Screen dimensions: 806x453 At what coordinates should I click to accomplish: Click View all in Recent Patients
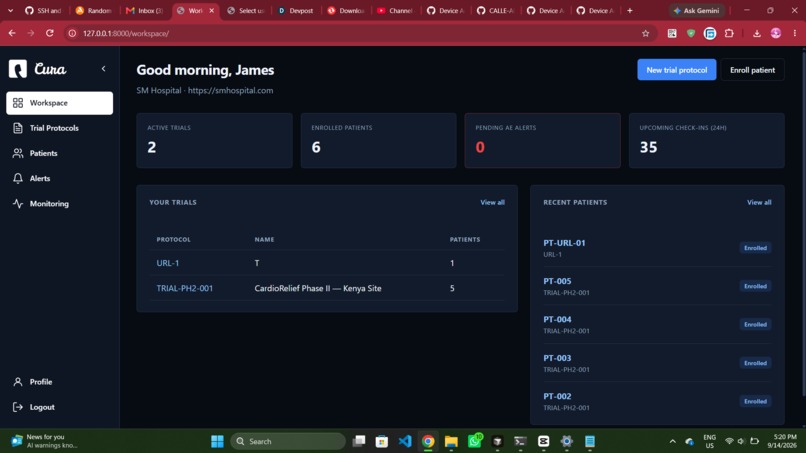pyautogui.click(x=759, y=202)
